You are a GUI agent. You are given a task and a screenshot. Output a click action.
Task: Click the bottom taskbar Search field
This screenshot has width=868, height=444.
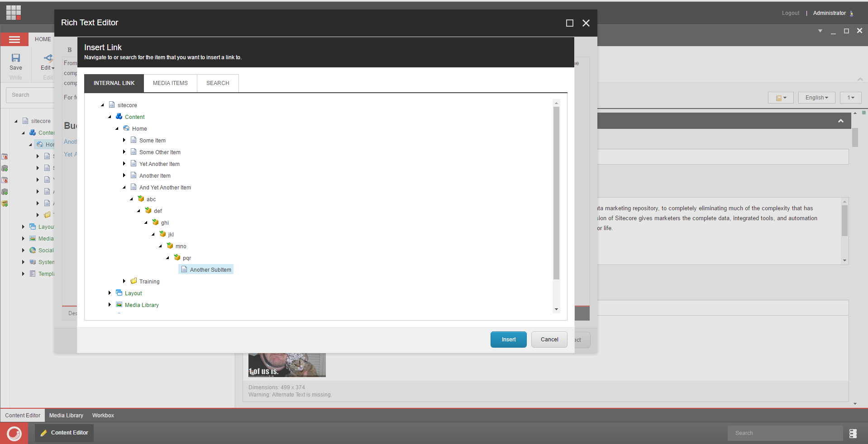click(785, 433)
